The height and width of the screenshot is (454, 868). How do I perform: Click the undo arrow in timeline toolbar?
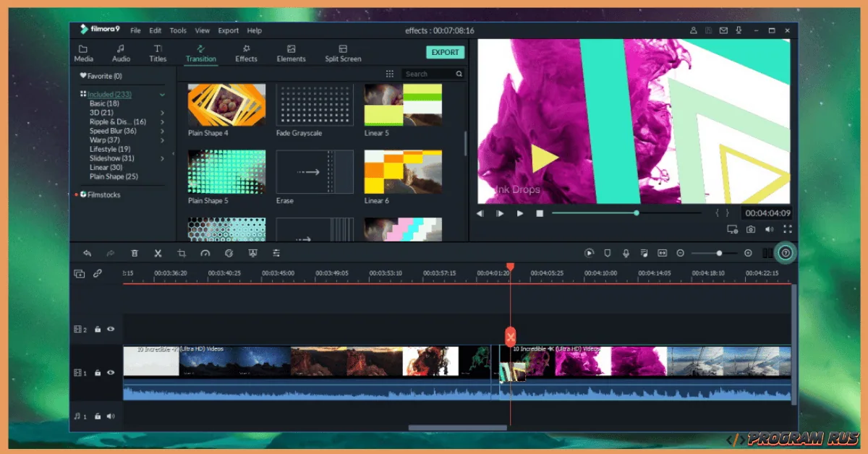click(87, 253)
